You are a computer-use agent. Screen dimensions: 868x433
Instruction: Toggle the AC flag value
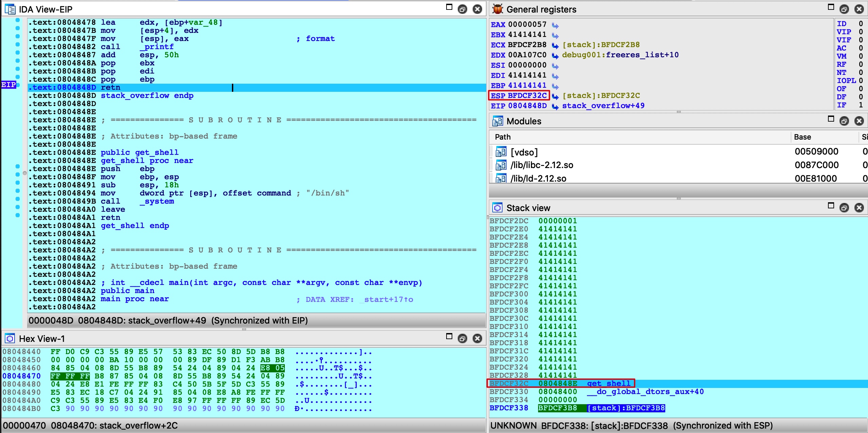(x=861, y=48)
